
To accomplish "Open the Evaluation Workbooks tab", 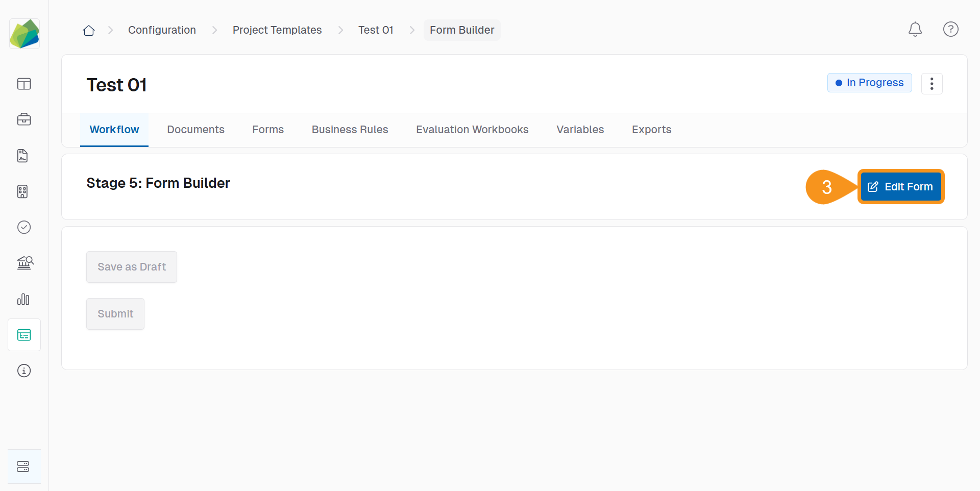I will tap(472, 130).
